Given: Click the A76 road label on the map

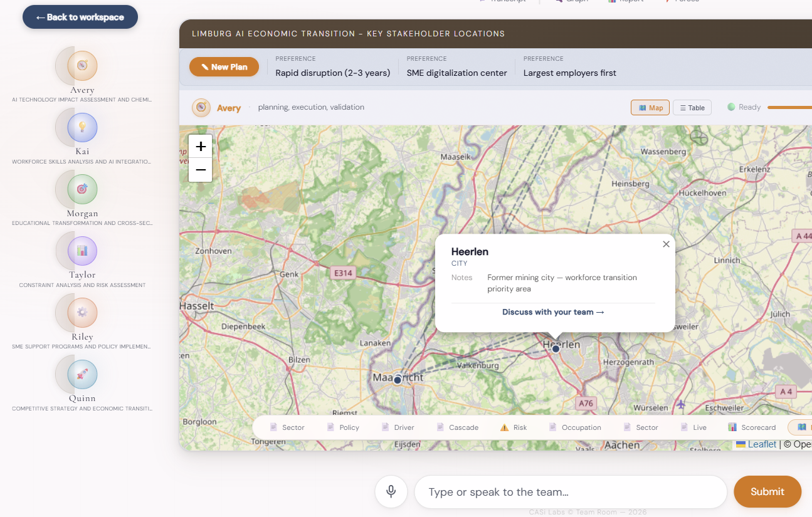Looking at the screenshot, I should click(x=586, y=403).
